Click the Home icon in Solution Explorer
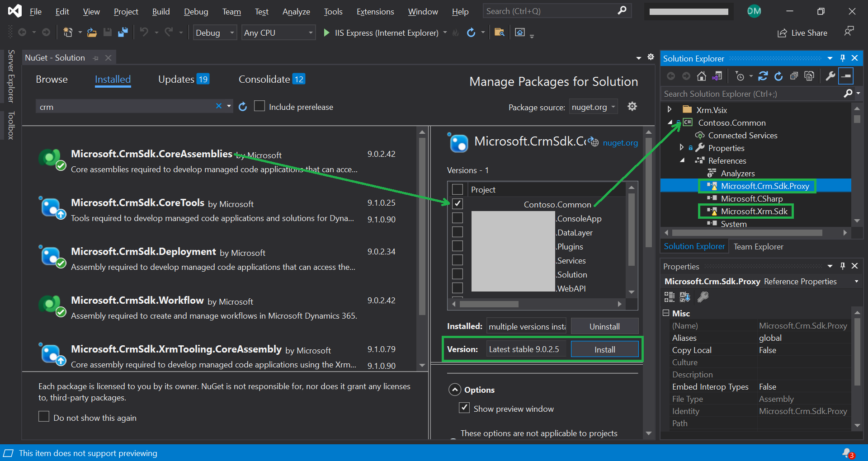Screen dimensions: 868x461 pos(701,76)
